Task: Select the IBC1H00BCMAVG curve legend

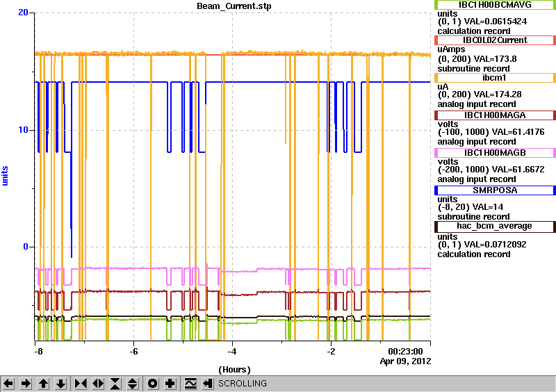Action: pyautogui.click(x=495, y=5)
